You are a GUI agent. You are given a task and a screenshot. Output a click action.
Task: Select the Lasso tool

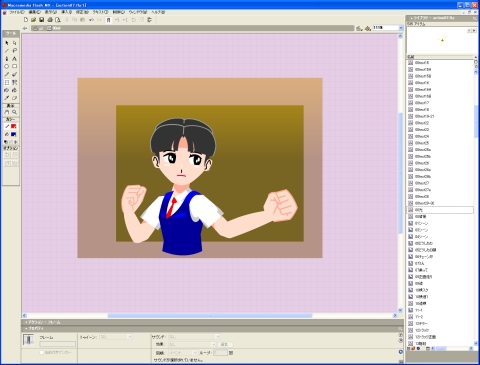[15, 51]
